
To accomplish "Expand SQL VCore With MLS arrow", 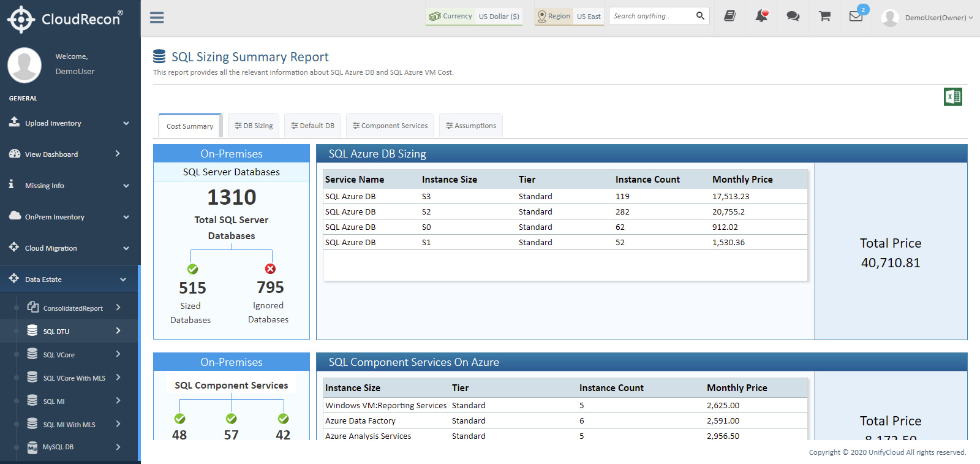I will pyautogui.click(x=118, y=377).
